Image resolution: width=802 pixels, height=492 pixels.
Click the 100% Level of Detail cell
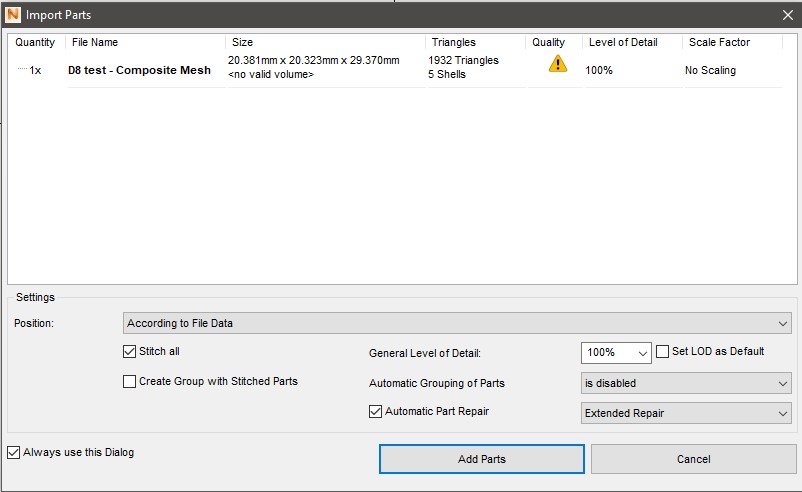(600, 71)
